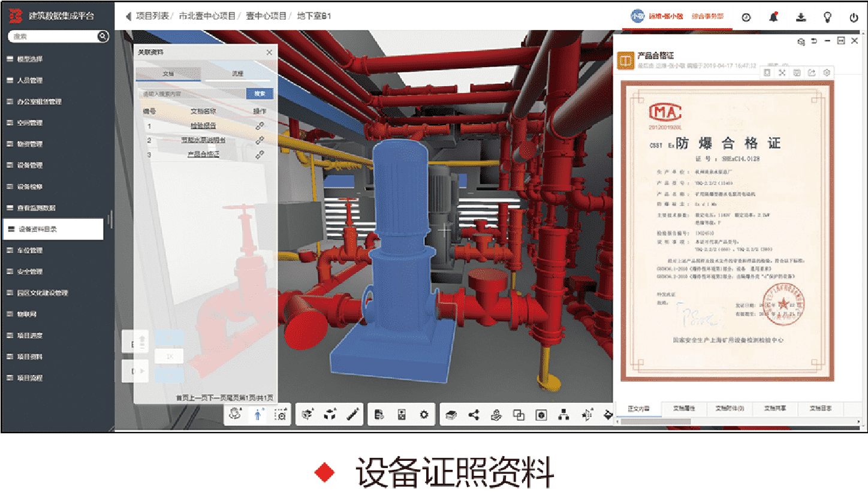This screenshot has height=492, width=868.
Task: Click the settings gear in bottom toolbar
Action: click(x=424, y=414)
